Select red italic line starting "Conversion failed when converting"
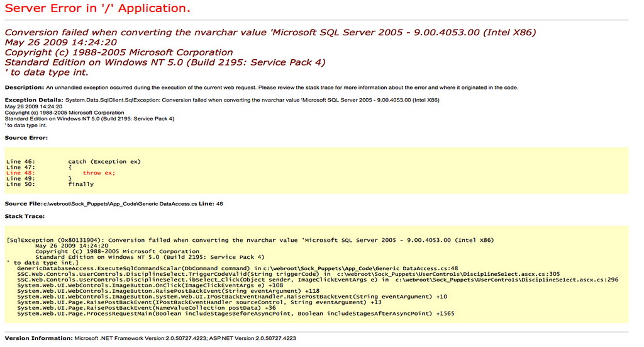Screen dimensions: 644x347 tap(270, 33)
